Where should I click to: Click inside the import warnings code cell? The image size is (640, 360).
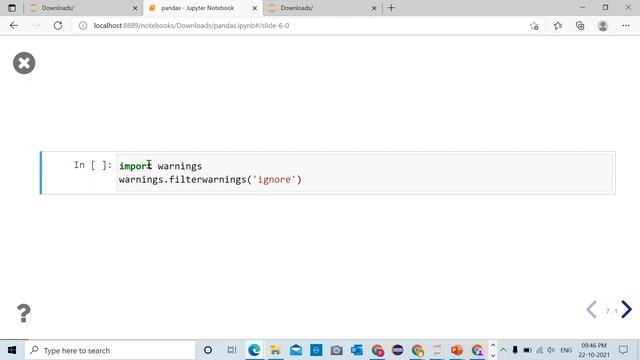(x=364, y=173)
